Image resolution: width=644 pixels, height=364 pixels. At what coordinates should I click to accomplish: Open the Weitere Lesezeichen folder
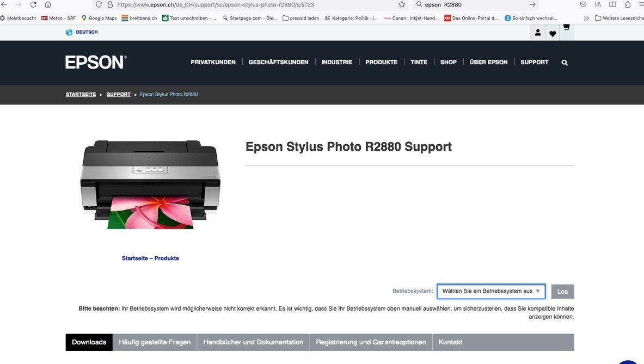pos(620,18)
